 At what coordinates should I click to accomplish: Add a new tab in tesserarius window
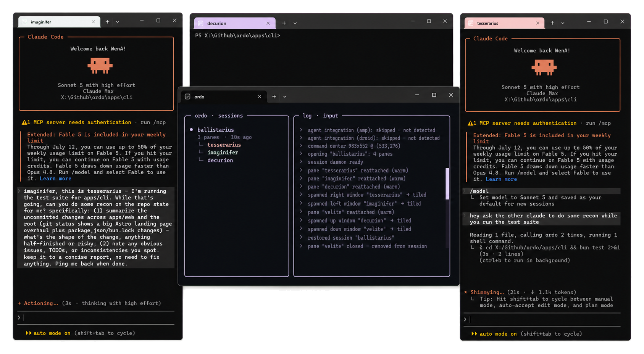(x=552, y=23)
